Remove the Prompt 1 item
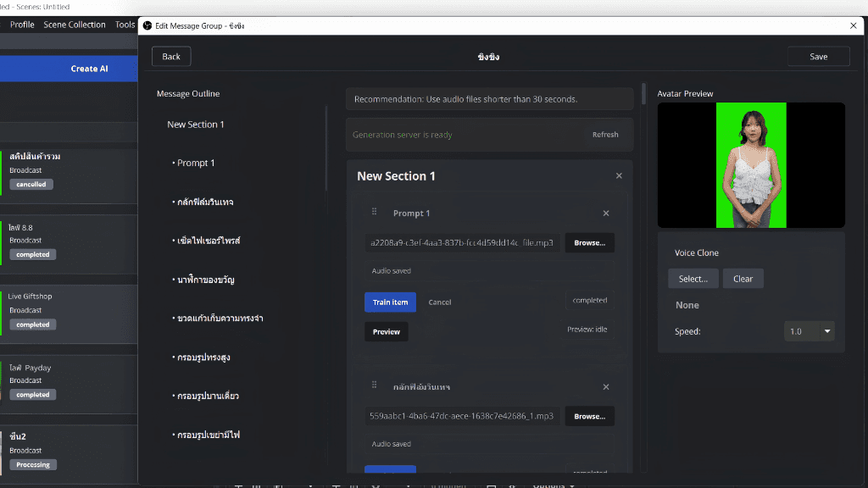 coord(606,213)
